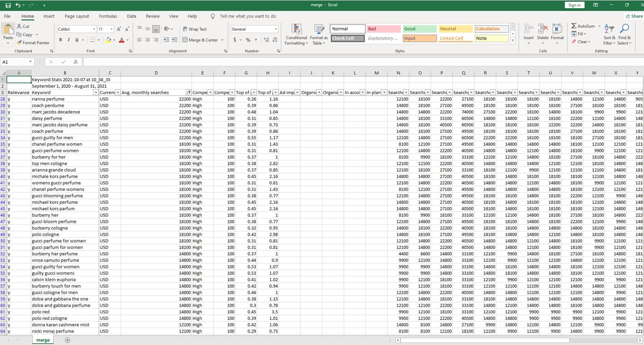Apply the Bad cell style
This screenshot has height=345, width=644.
(x=384, y=29)
